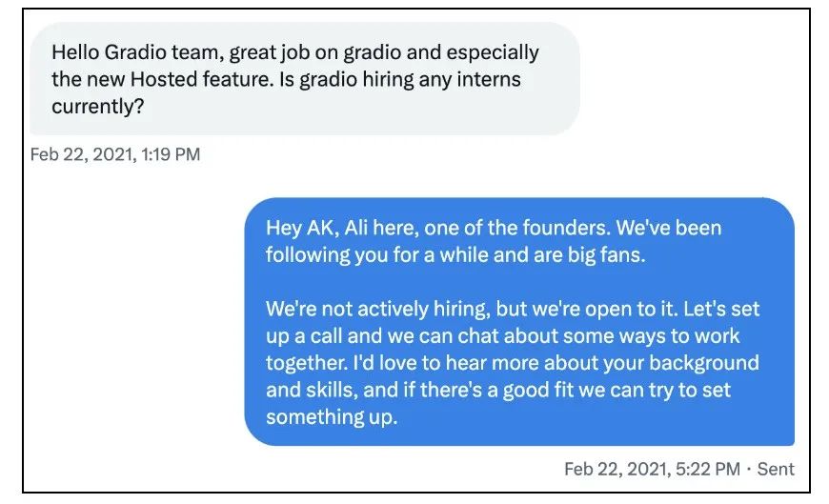Click the word 'together.' in the reply
The width and height of the screenshot is (829, 504).
[307, 363]
